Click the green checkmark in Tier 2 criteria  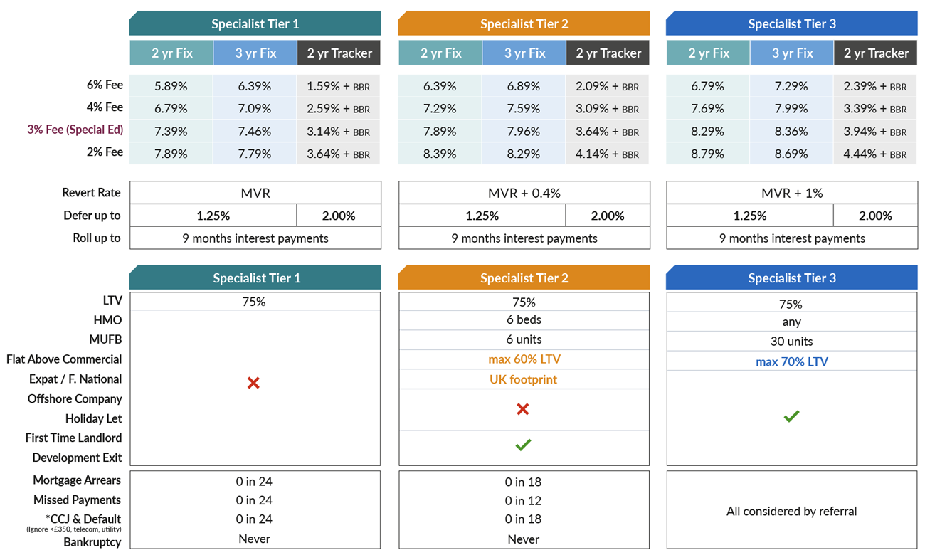[523, 445]
